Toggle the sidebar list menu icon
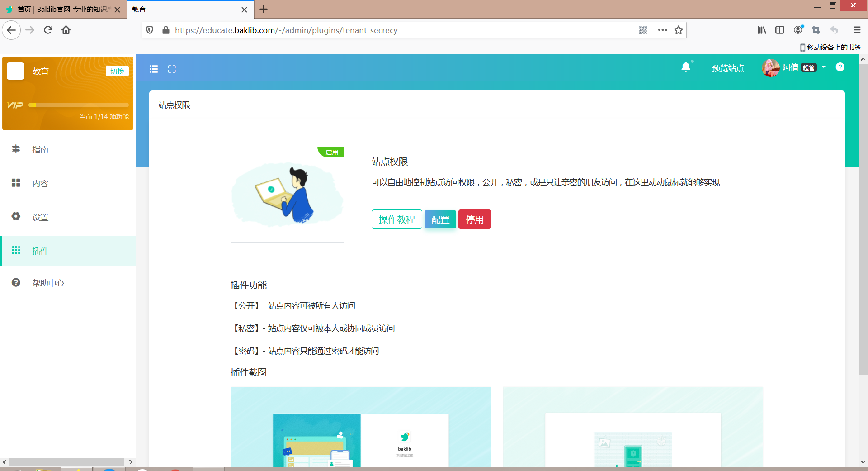The image size is (868, 471). [x=154, y=69]
